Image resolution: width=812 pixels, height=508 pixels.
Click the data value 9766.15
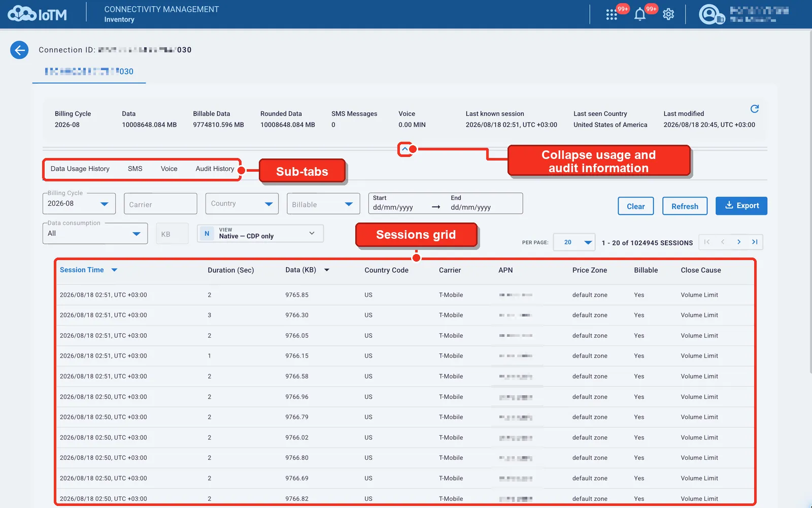click(297, 356)
